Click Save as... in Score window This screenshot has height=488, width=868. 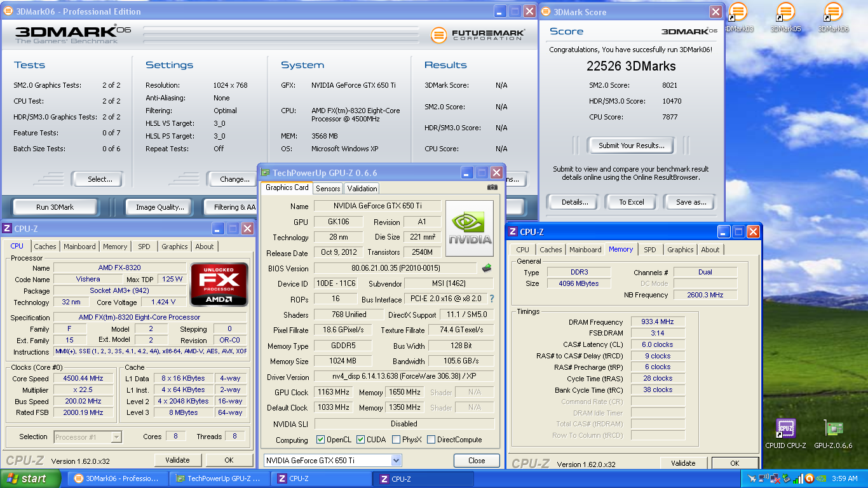pyautogui.click(x=691, y=202)
